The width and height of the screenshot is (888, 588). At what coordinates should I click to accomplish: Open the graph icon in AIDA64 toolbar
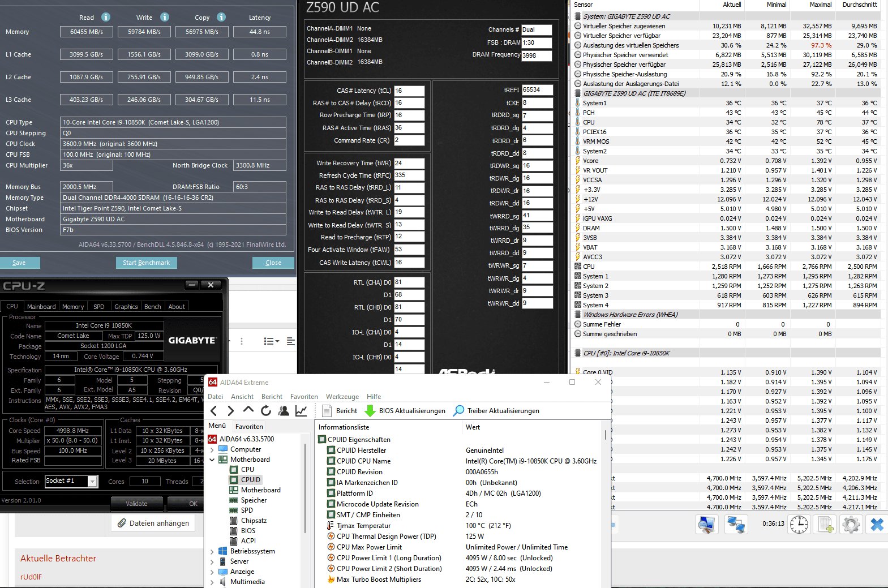301,411
